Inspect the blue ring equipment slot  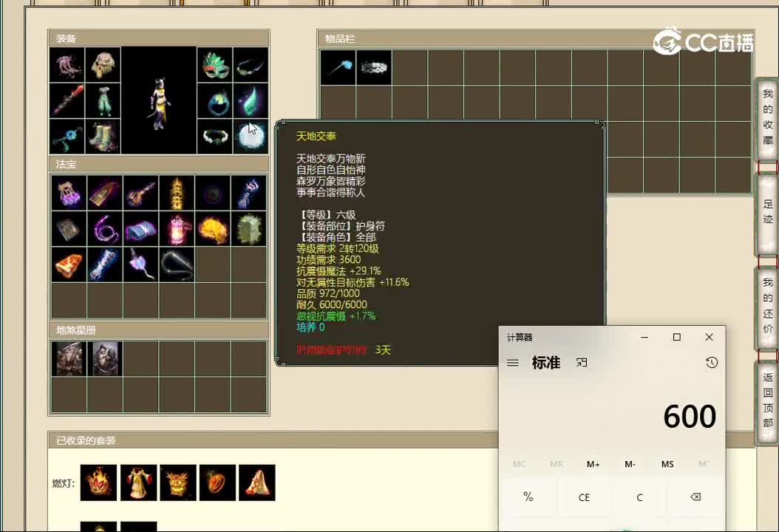pos(214,100)
